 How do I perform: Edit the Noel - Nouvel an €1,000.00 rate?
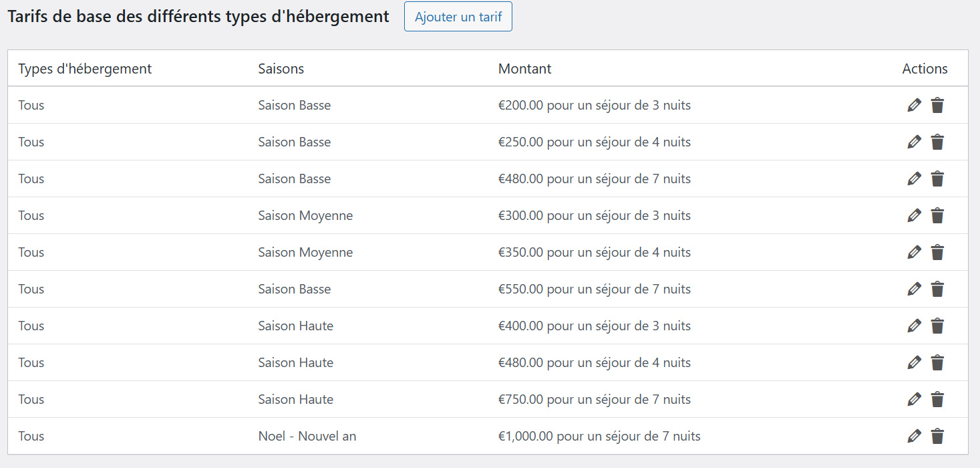click(x=914, y=436)
